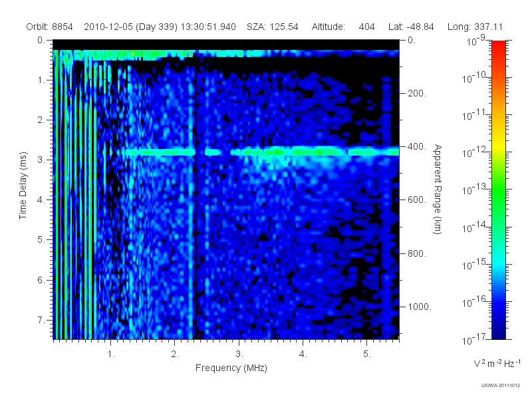532x399 pixels.
Task: Click the 10^-10 label on the color scale
Action: click(475, 78)
